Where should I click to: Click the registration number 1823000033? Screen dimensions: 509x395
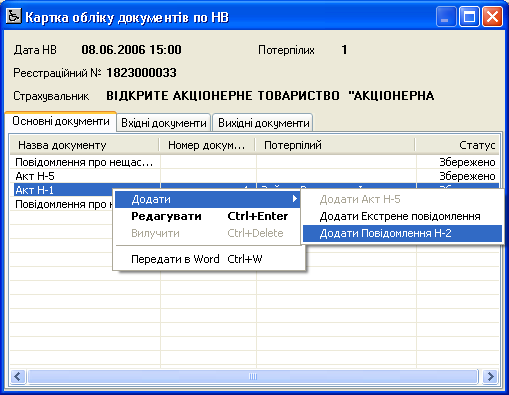[141, 73]
